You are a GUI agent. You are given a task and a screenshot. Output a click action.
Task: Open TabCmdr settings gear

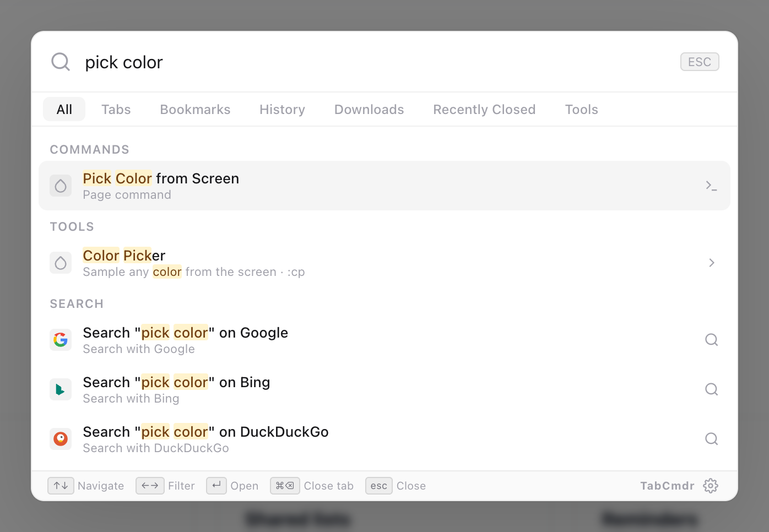(711, 486)
